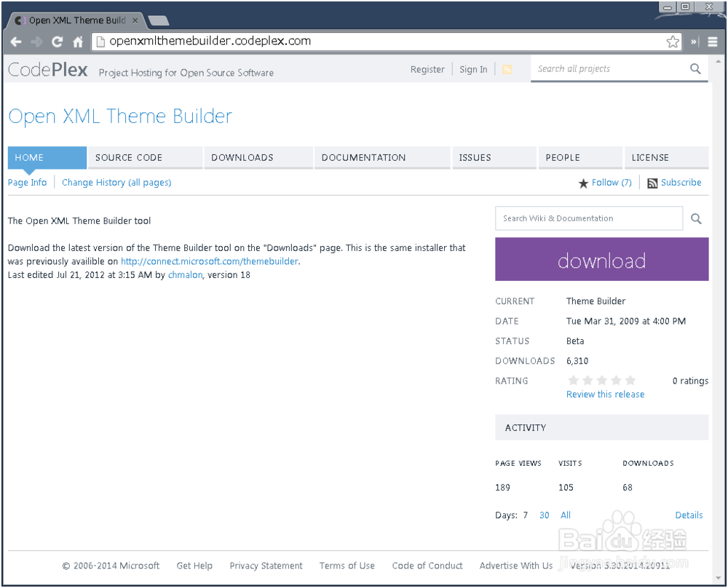
Task: Go back with the browser back arrow
Action: coord(16,41)
